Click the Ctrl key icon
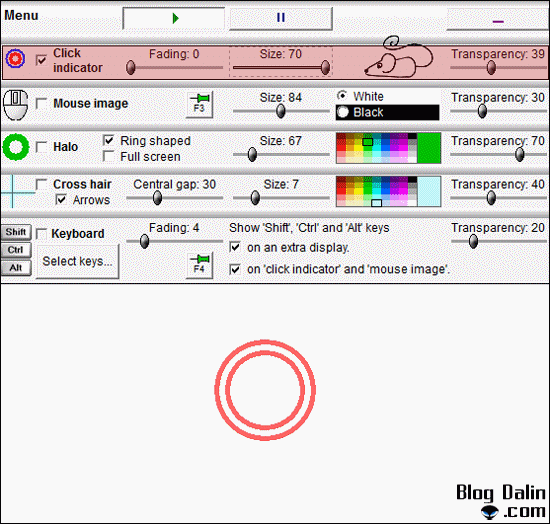 coord(16,250)
